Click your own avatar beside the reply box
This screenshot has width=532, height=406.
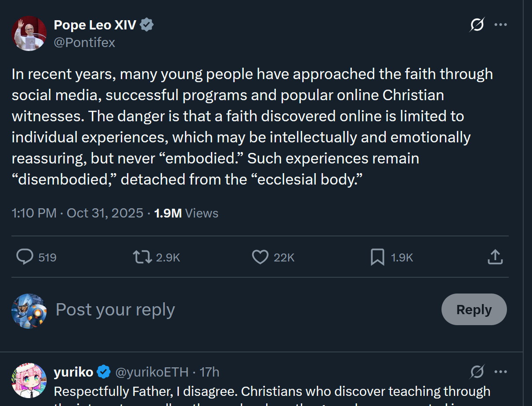click(x=29, y=311)
